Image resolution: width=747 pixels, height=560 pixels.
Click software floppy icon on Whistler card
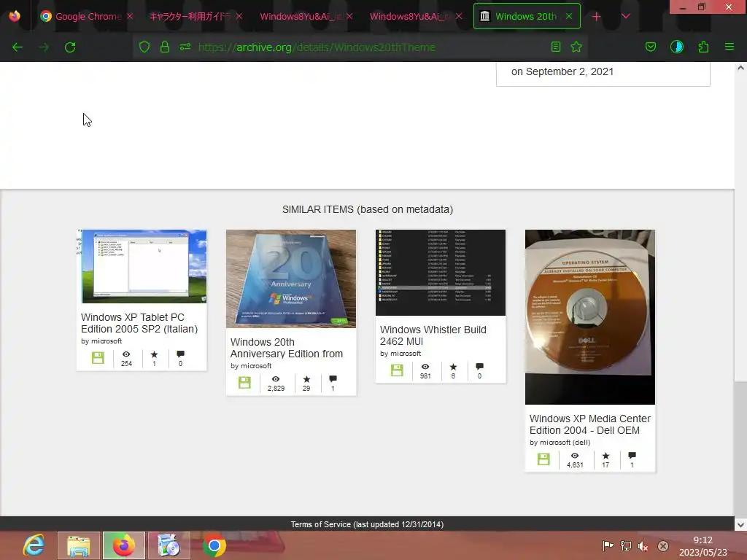tap(397, 370)
